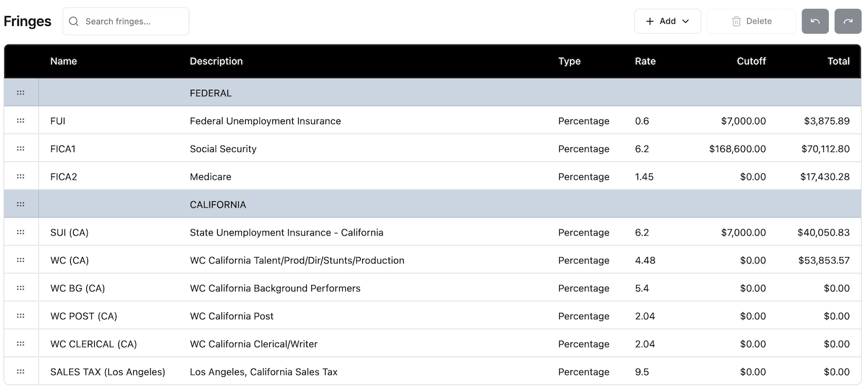Click the Name column header
The width and height of the screenshot is (868, 391).
63,61
